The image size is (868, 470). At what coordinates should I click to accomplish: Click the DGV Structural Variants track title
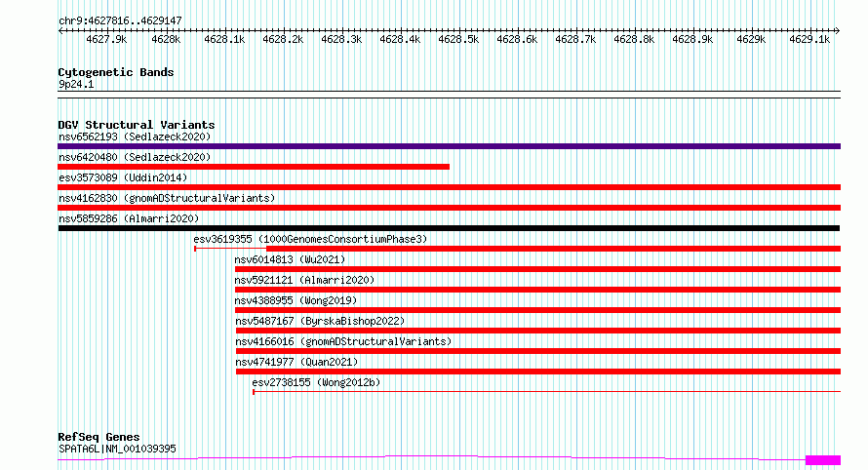pos(137,125)
